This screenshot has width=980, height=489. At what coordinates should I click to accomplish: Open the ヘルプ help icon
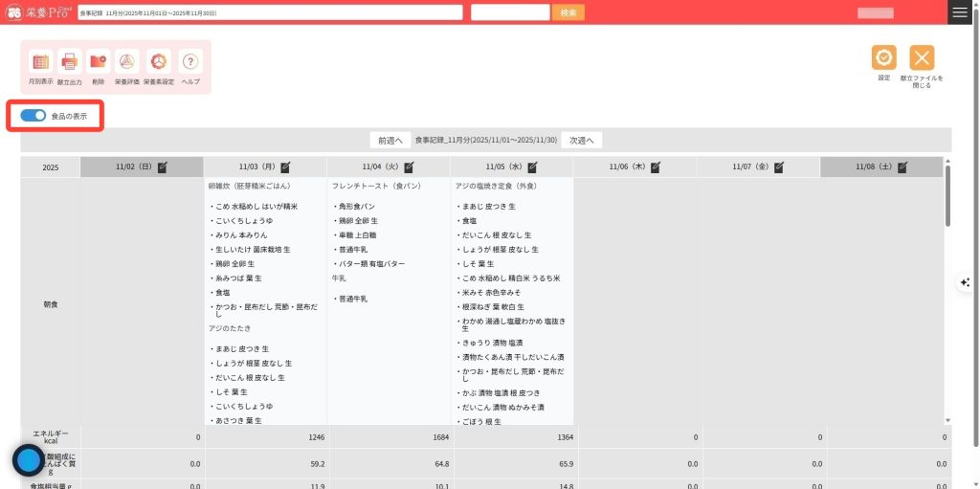pos(190,62)
